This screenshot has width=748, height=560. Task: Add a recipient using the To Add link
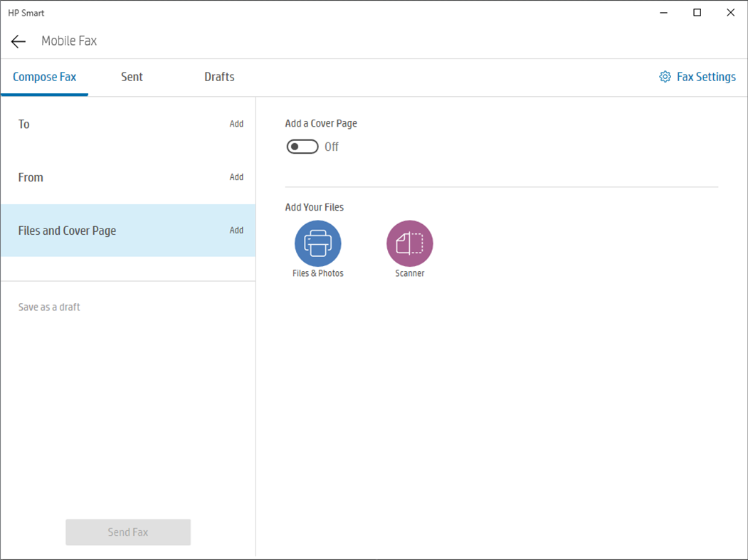pos(236,124)
